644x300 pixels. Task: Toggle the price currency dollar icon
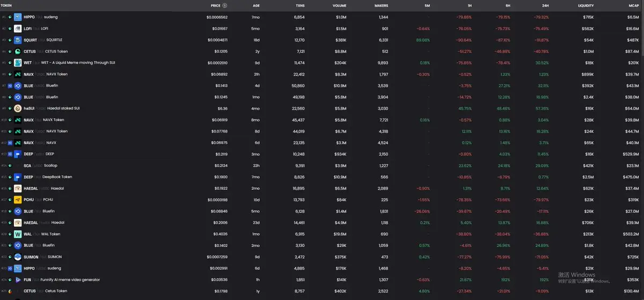point(225,5)
